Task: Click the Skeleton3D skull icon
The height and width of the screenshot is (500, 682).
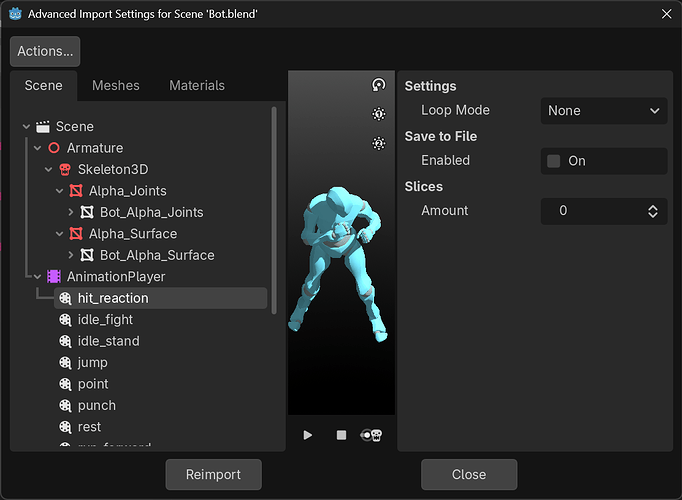Action: 65,170
